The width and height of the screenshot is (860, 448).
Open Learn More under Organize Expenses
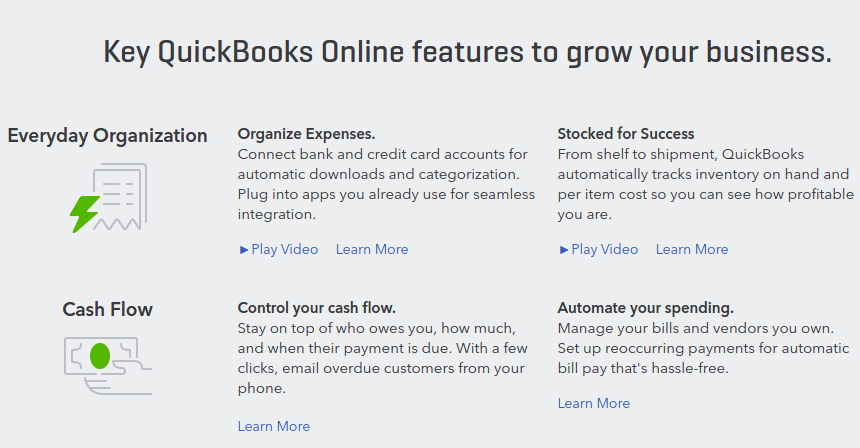(372, 249)
